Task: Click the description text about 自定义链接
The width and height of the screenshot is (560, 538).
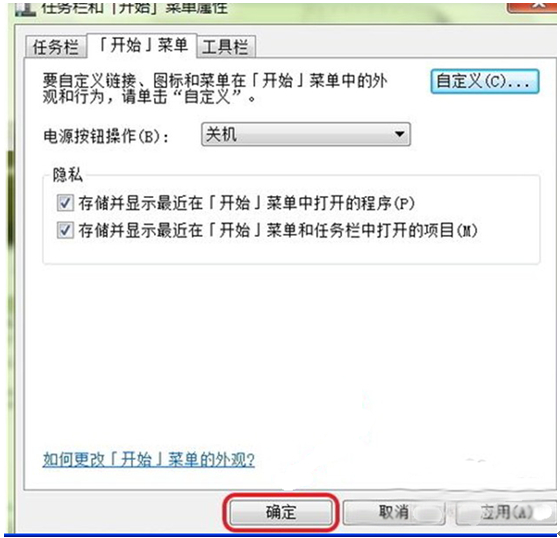Action: point(215,88)
